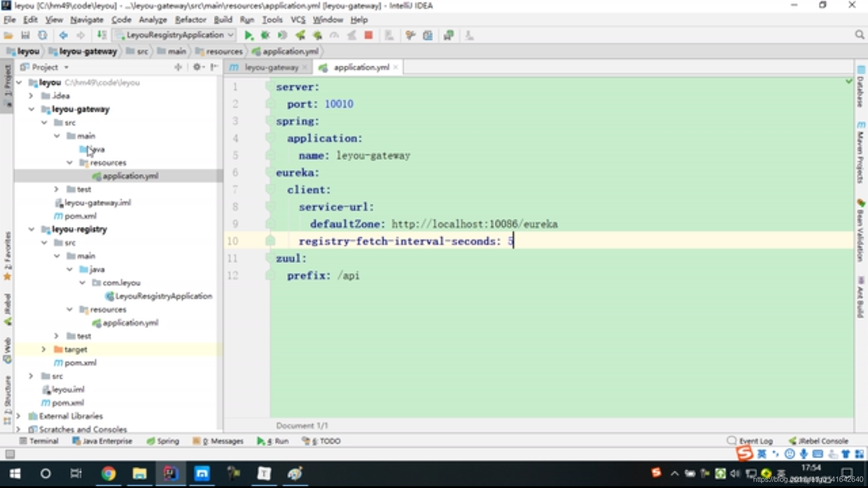Image resolution: width=868 pixels, height=488 pixels.
Task: Open the Event Log
Action: (x=750, y=441)
